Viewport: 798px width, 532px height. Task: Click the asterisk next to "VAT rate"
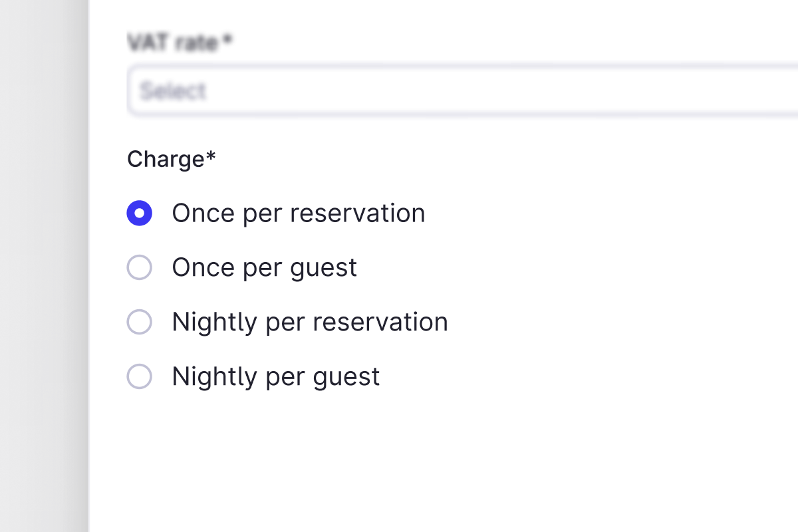coord(227,41)
